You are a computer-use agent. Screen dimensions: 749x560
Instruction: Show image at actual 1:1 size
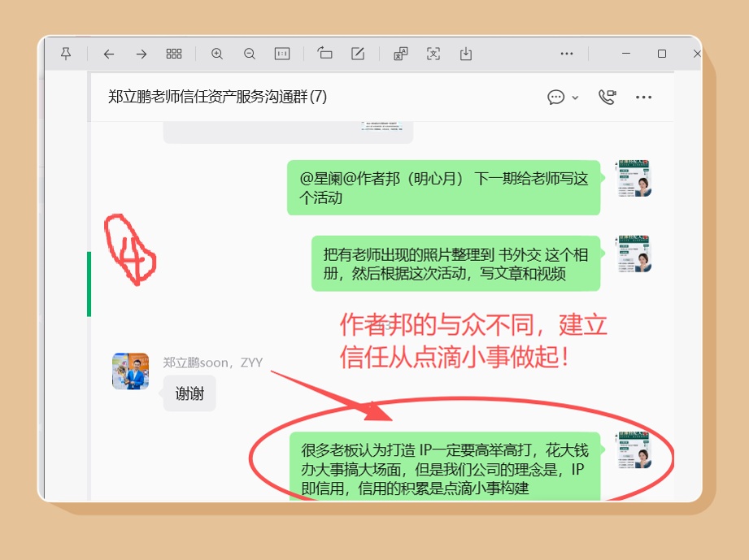click(282, 54)
